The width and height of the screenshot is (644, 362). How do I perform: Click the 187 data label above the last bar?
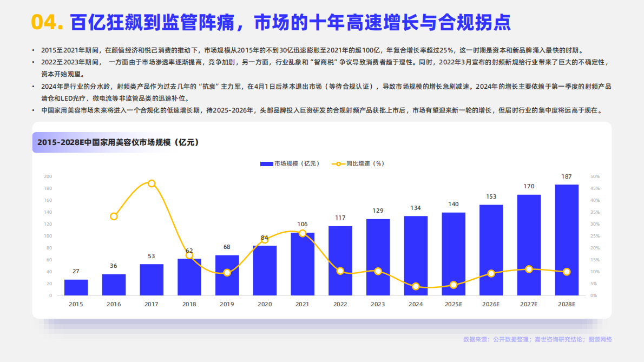click(567, 177)
